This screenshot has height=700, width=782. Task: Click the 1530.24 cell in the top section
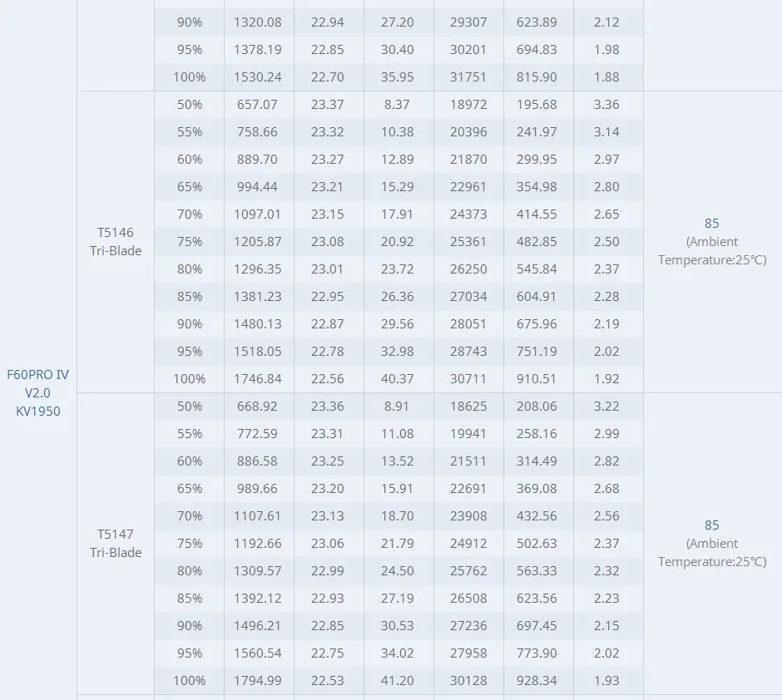[x=258, y=76]
